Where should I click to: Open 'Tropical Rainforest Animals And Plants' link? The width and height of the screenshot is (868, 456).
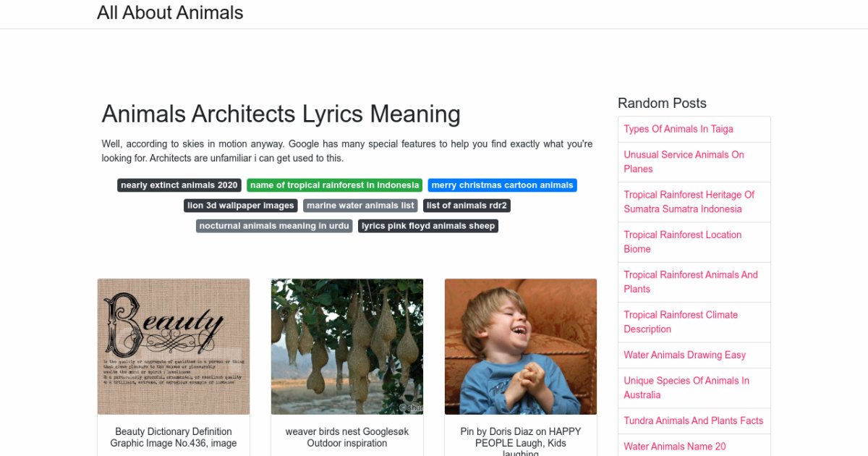tap(691, 282)
